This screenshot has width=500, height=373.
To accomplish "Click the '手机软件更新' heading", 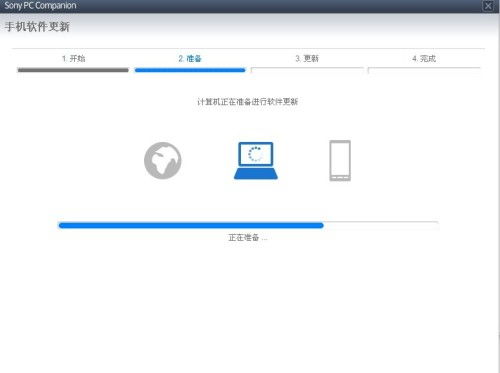I will click(x=37, y=27).
